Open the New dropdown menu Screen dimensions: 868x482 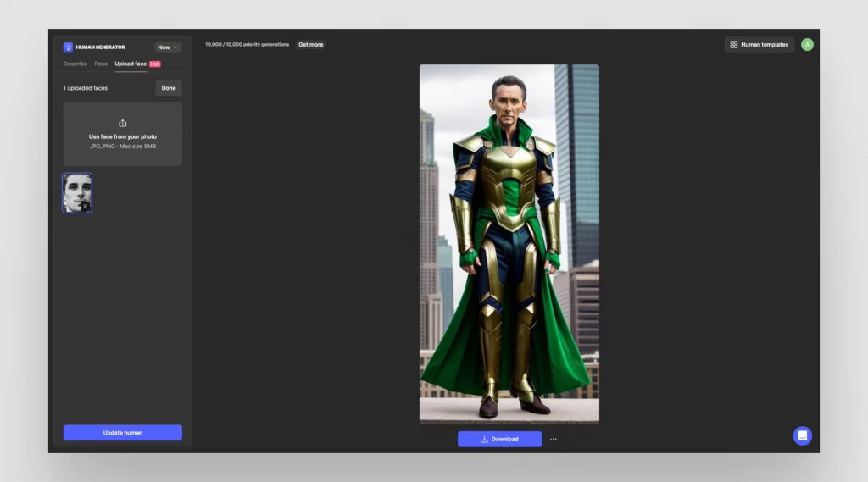click(167, 47)
